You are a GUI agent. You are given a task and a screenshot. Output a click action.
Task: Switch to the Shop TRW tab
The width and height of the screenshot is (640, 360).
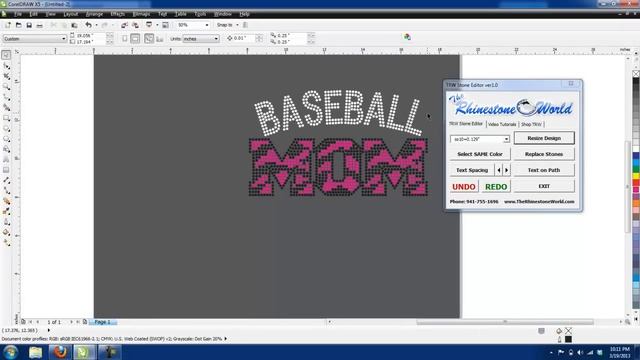531,124
